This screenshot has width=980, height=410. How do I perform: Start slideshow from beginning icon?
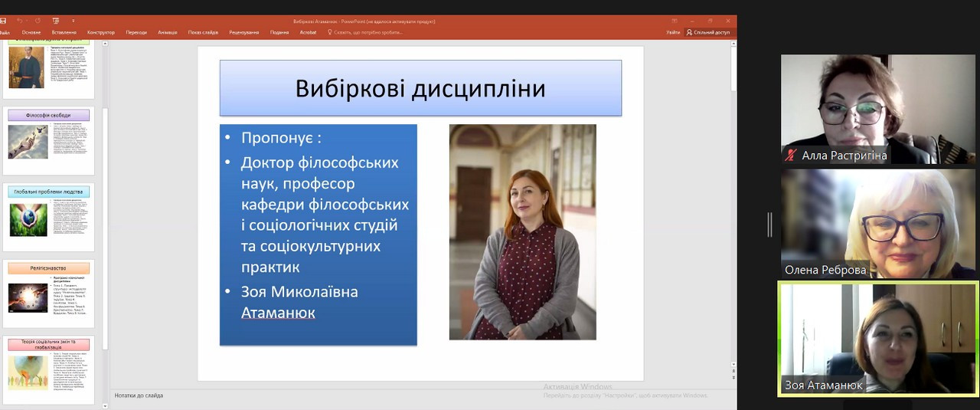(x=56, y=21)
